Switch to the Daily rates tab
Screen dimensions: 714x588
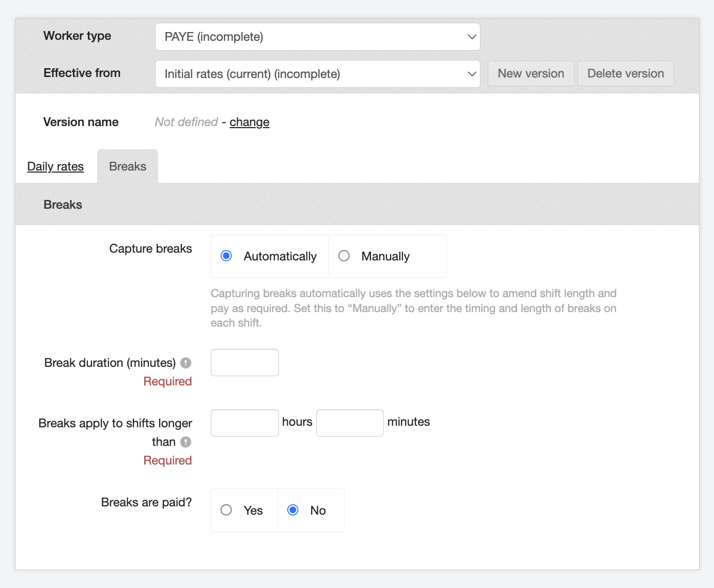click(x=55, y=166)
